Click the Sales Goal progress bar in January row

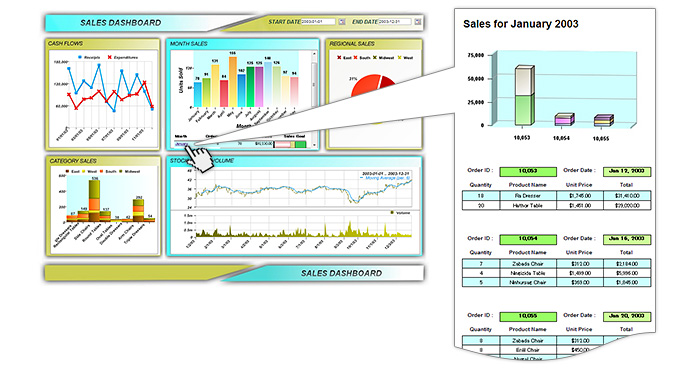(x=290, y=144)
